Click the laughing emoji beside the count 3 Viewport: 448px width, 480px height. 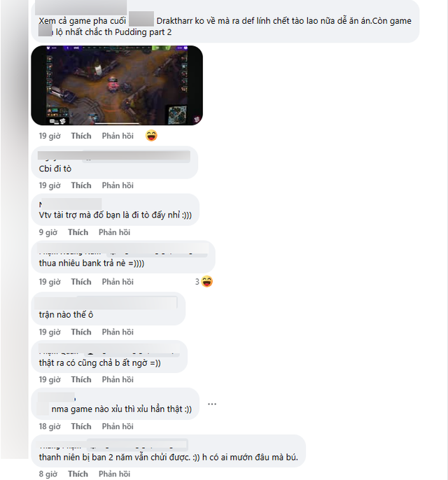(x=207, y=281)
